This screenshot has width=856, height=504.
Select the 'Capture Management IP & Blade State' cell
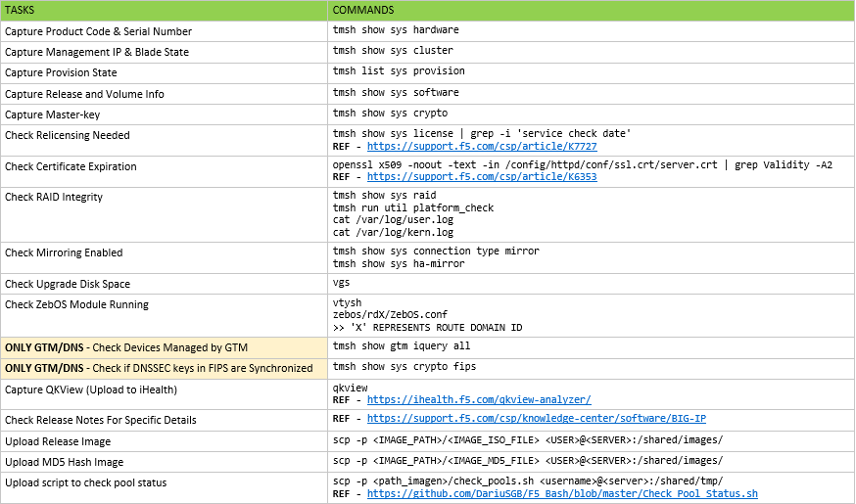(97, 52)
